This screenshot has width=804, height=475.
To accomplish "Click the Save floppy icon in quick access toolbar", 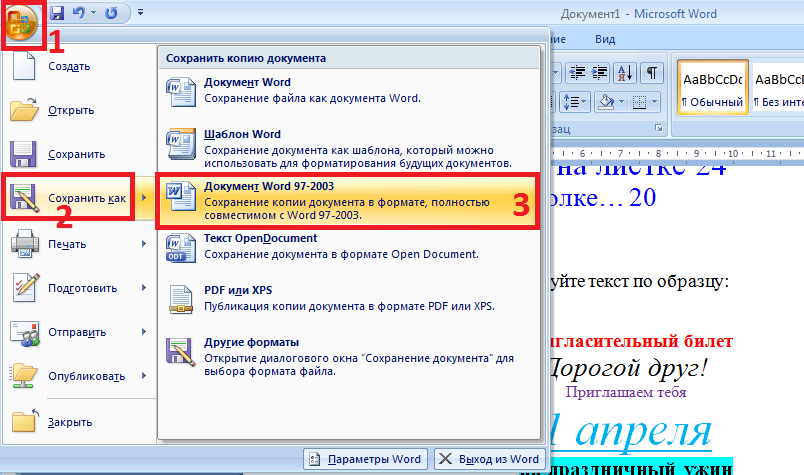I will pos(57,13).
